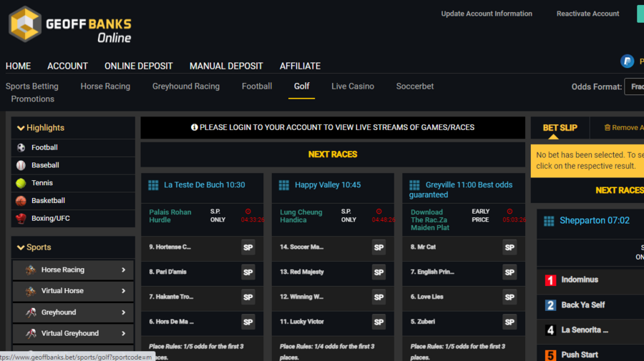The height and width of the screenshot is (361, 644).
Task: Click the clock icon for Lung Cheung Handicap
Action: point(379,212)
